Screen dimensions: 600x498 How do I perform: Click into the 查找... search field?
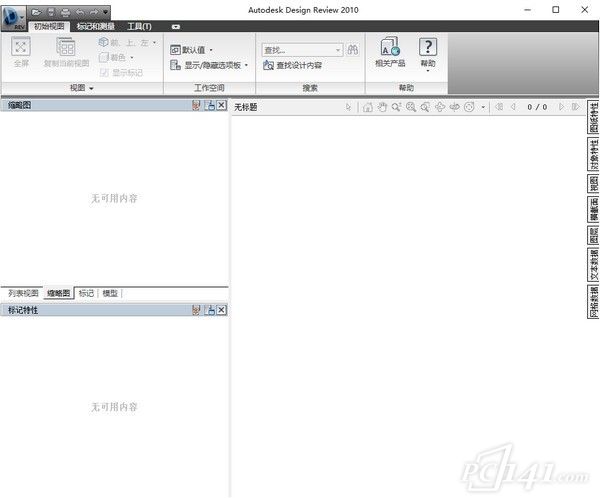click(x=298, y=50)
